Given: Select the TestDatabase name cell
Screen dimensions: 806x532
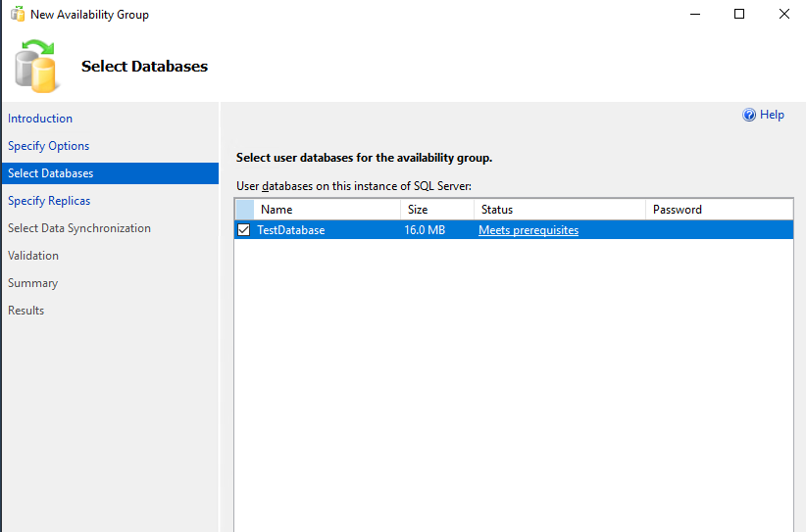Looking at the screenshot, I should [x=291, y=230].
